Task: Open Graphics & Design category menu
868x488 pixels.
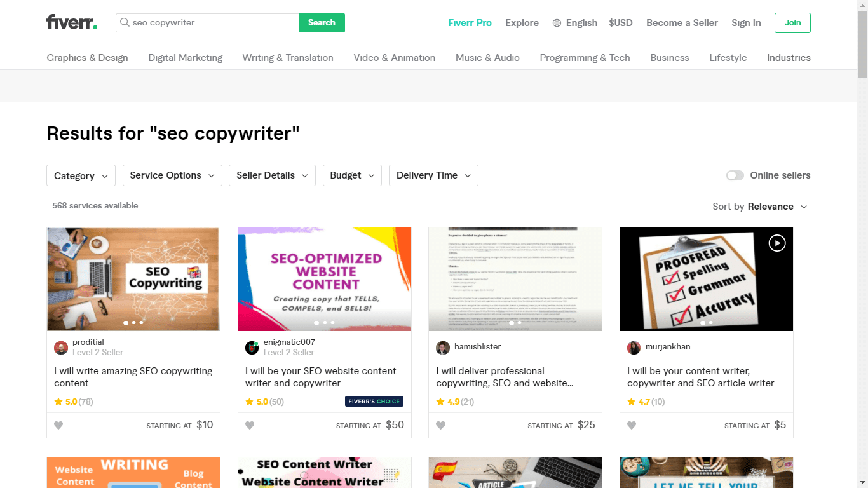Action: [x=87, y=58]
